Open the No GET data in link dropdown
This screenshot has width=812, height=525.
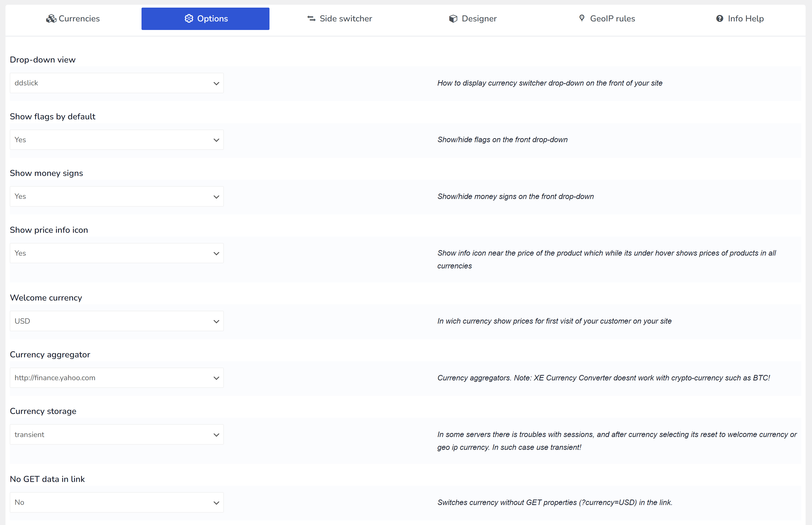coord(117,502)
